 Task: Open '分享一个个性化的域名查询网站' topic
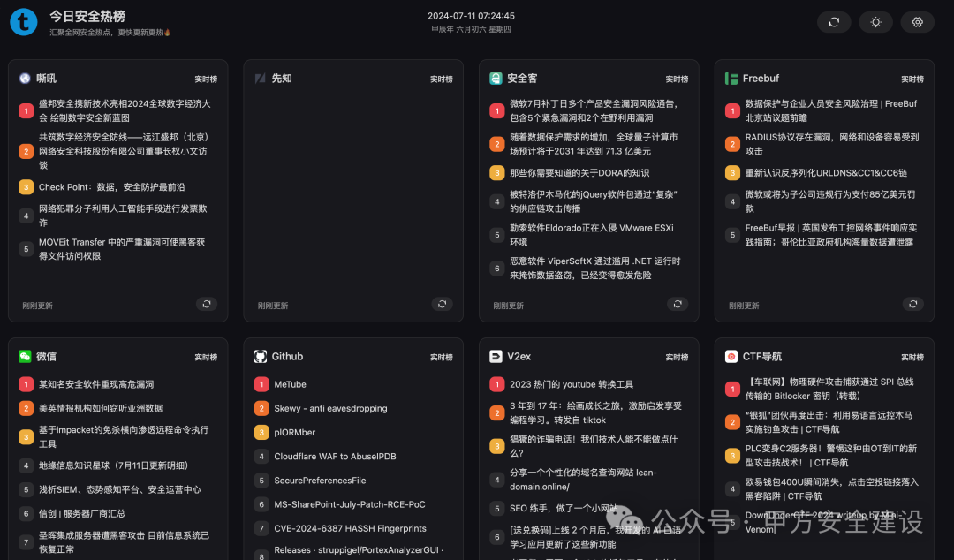pyautogui.click(x=583, y=480)
